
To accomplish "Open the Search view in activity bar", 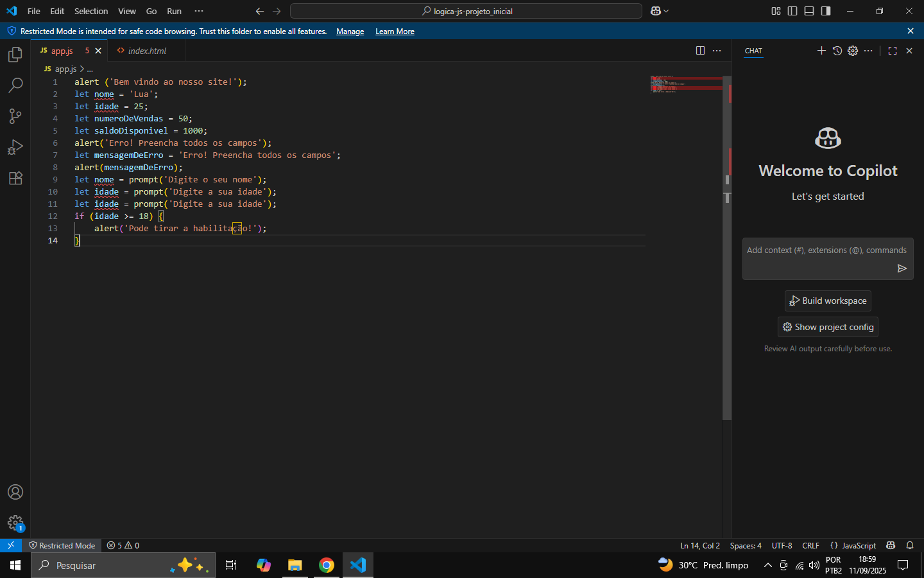I will pos(15,85).
